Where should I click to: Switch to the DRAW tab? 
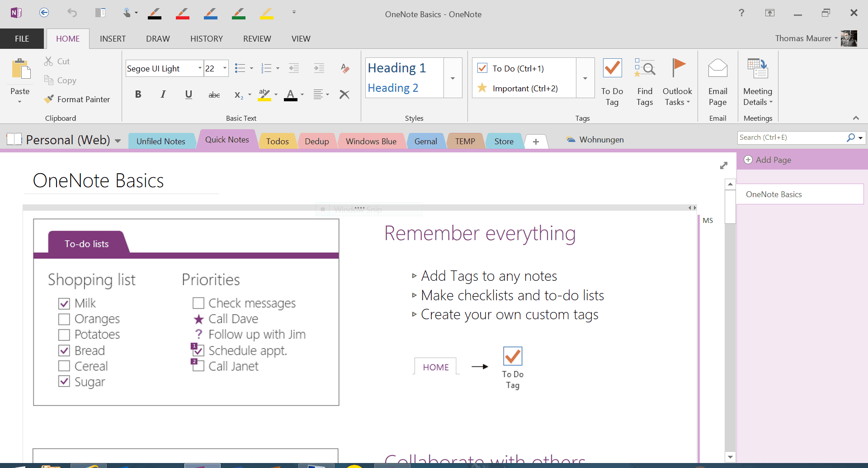[x=158, y=39]
